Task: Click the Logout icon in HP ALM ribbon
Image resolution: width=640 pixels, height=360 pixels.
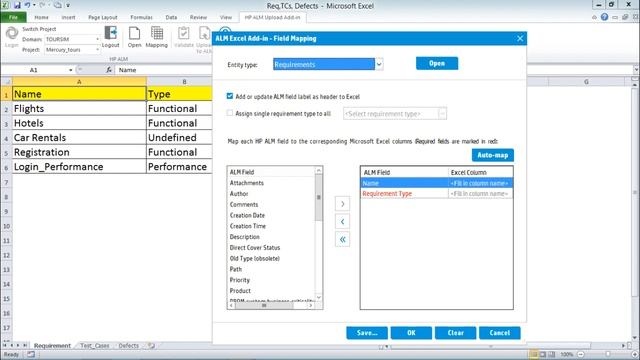Action: coord(111,33)
